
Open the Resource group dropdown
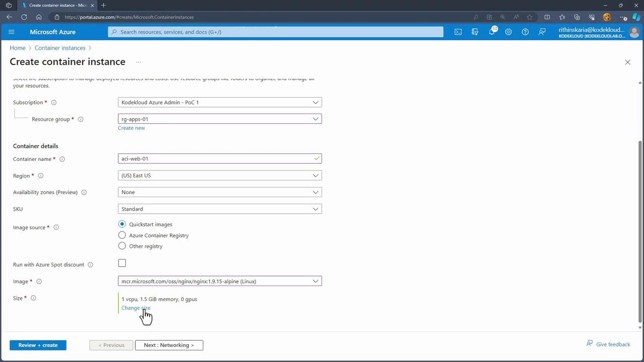tap(220, 119)
